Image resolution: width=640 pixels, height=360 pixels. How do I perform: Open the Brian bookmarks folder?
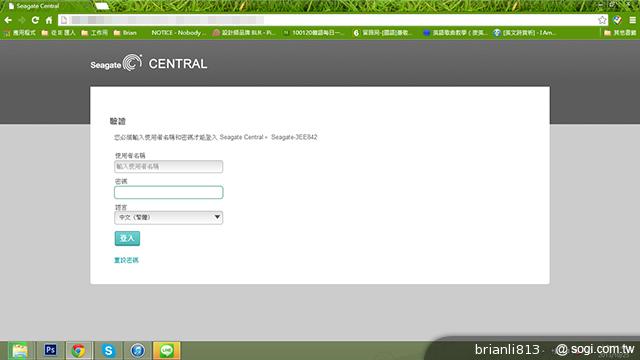coord(125,33)
